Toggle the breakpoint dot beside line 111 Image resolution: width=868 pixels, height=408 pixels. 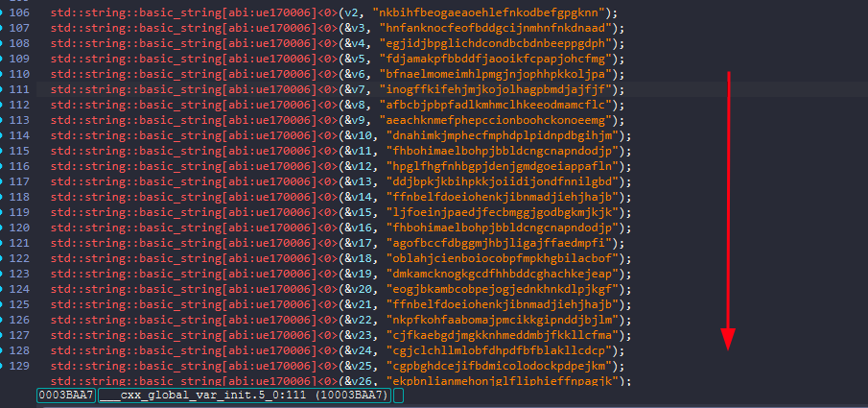(3, 89)
